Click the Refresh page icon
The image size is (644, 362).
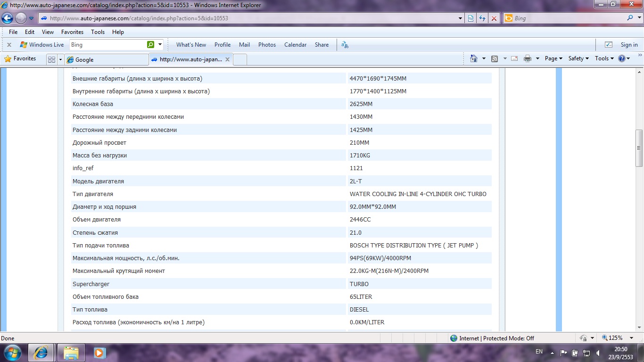pos(482,18)
